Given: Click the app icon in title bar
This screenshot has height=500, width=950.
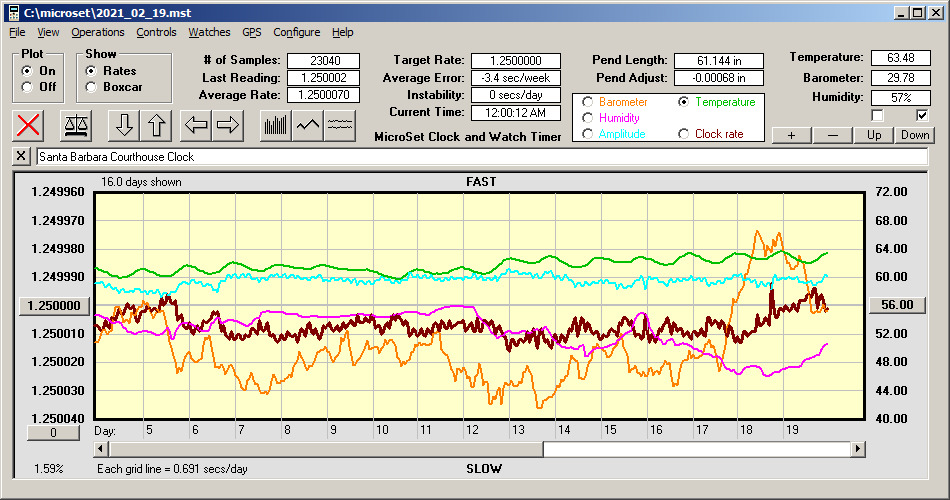Looking at the screenshot, I should pos(13,13).
